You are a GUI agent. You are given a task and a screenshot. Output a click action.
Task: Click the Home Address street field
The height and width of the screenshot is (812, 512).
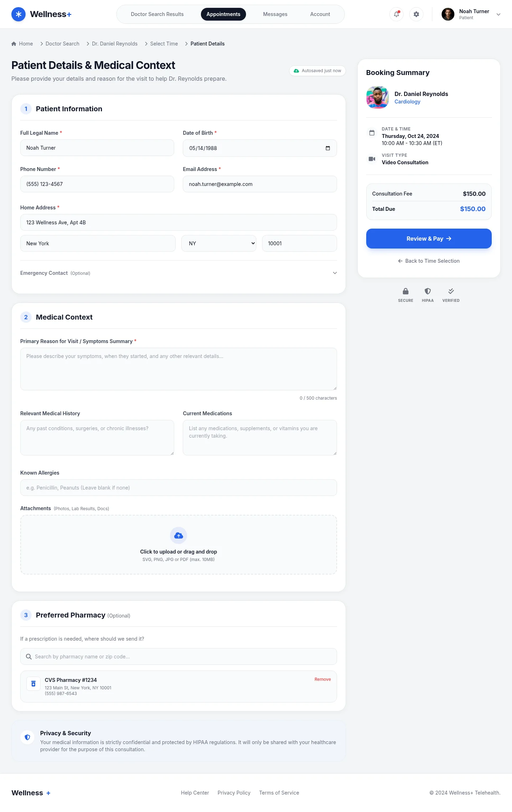(178, 223)
